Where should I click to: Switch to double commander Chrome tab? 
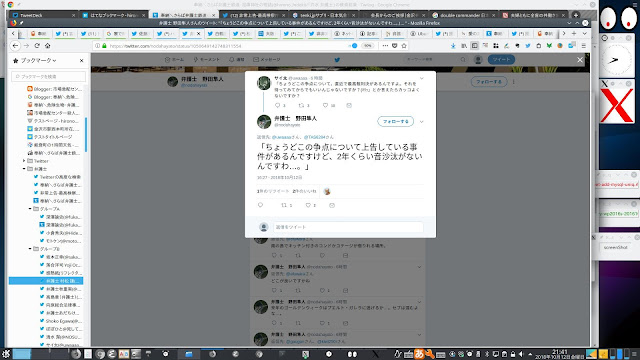[463, 15]
